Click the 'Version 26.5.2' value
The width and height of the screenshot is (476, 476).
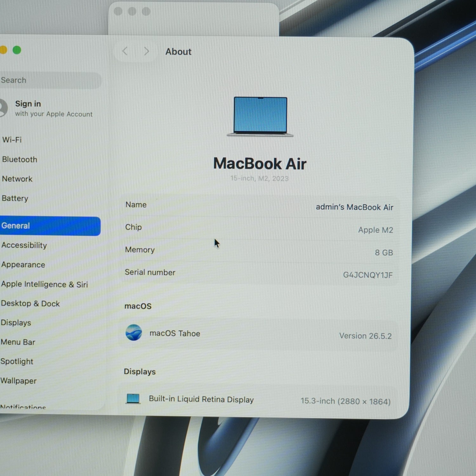pyautogui.click(x=366, y=336)
